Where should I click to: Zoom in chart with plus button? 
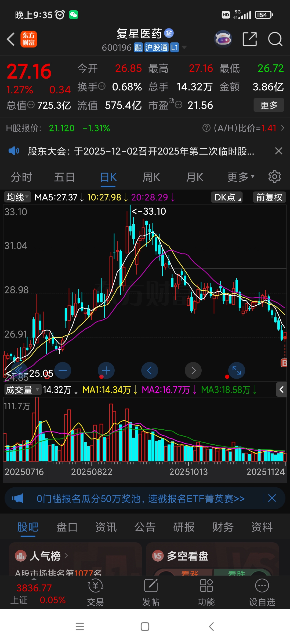(x=106, y=371)
